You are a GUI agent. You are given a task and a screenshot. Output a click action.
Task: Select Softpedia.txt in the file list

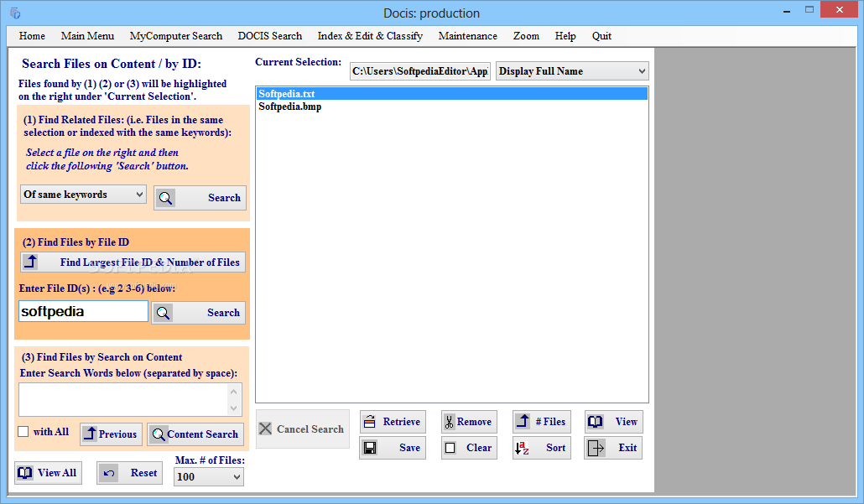[452, 94]
